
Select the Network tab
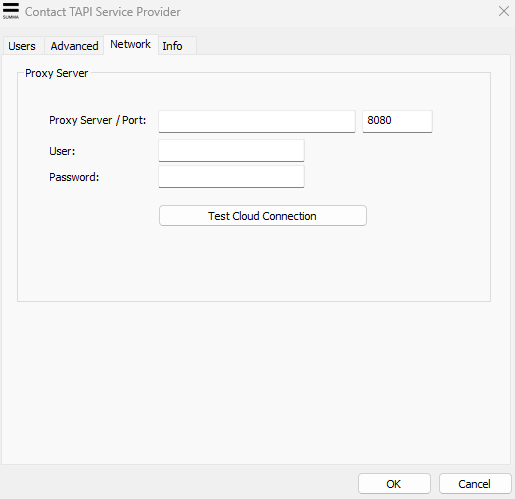131,44
